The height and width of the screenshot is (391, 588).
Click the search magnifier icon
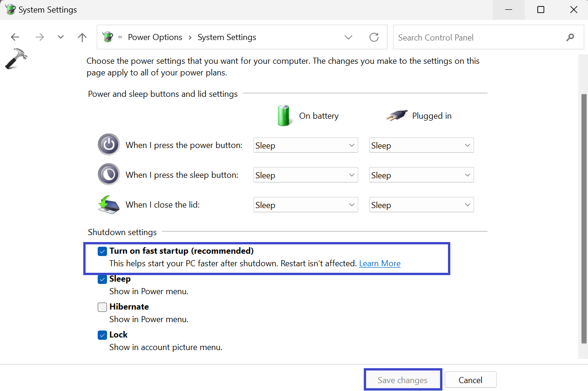[570, 38]
